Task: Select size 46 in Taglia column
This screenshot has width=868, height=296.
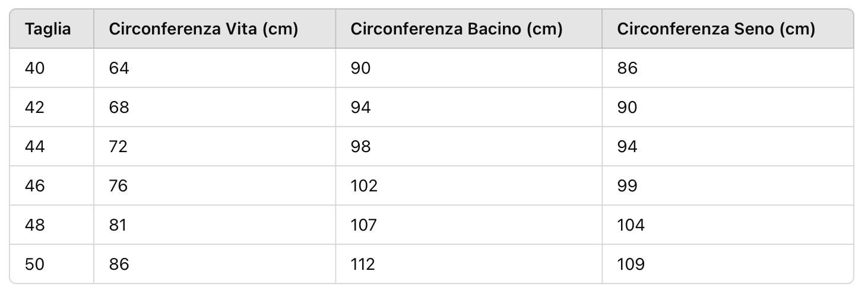Action: click(35, 186)
